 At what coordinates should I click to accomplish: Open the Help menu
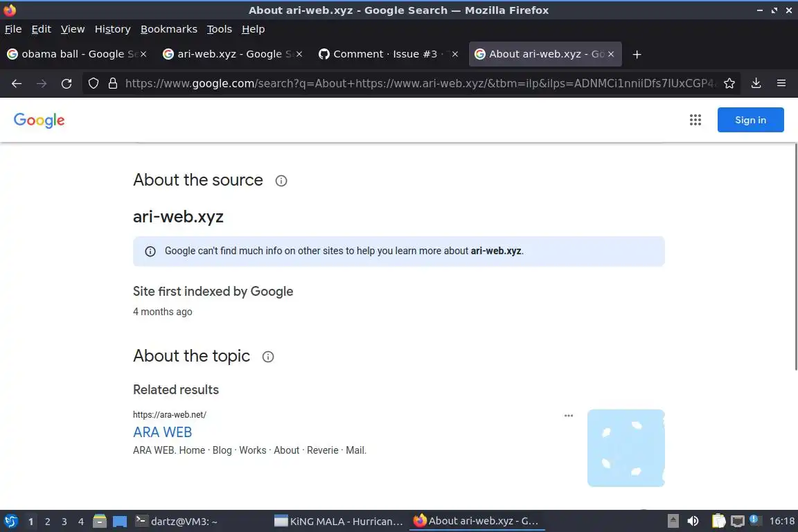tap(253, 29)
